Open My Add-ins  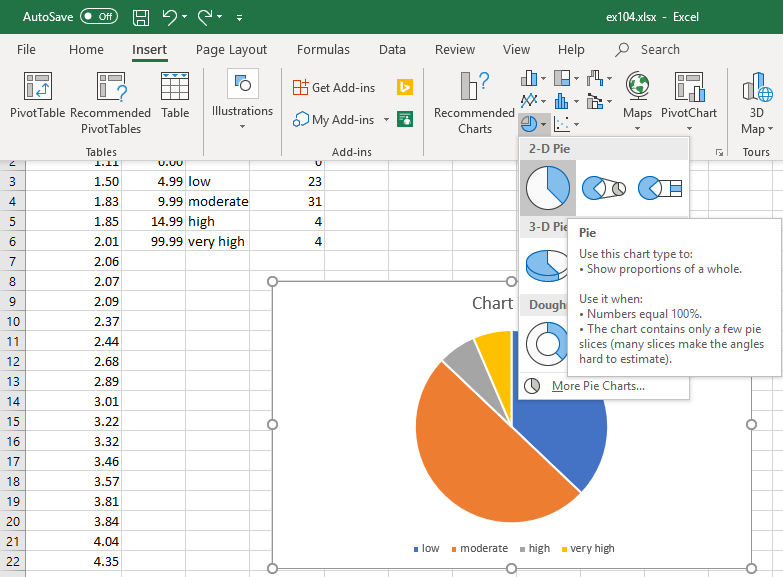333,120
